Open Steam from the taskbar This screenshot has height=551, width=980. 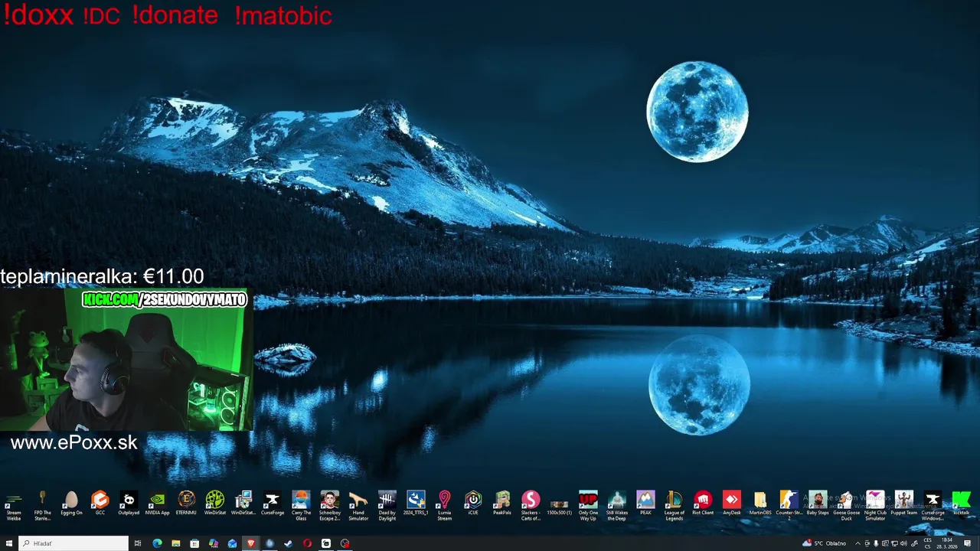(x=288, y=543)
